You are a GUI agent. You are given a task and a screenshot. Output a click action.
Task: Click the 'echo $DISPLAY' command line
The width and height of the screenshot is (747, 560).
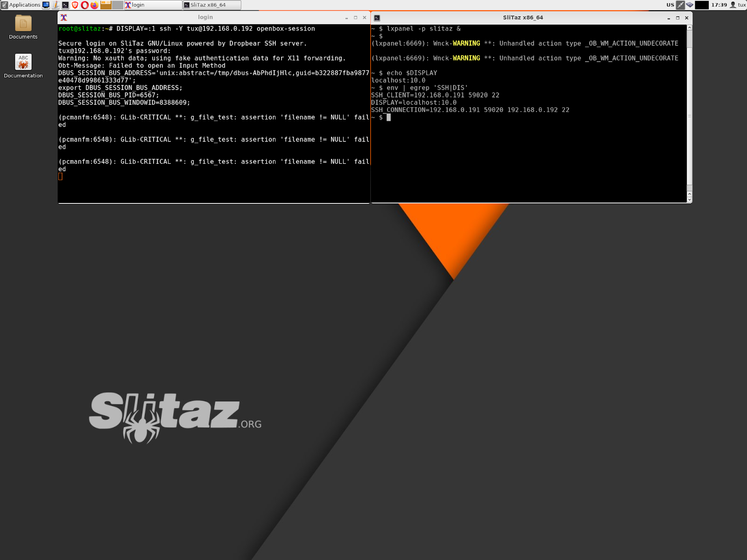click(x=412, y=73)
